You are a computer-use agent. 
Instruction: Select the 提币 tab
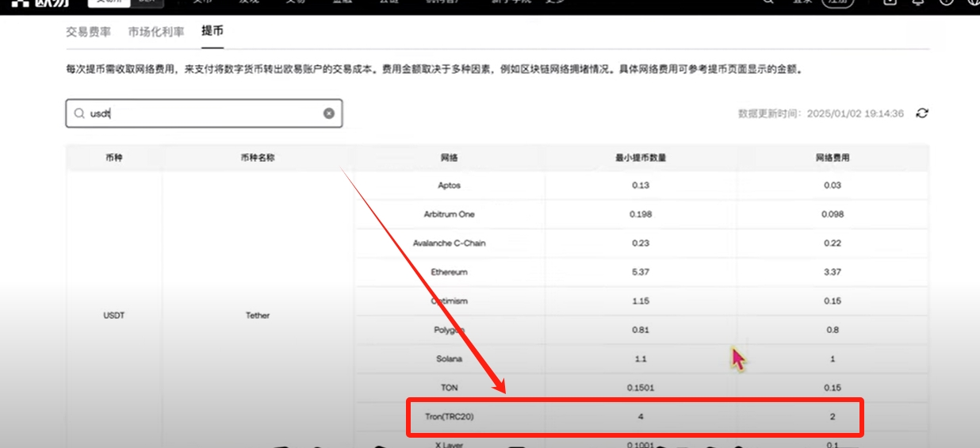(x=212, y=33)
